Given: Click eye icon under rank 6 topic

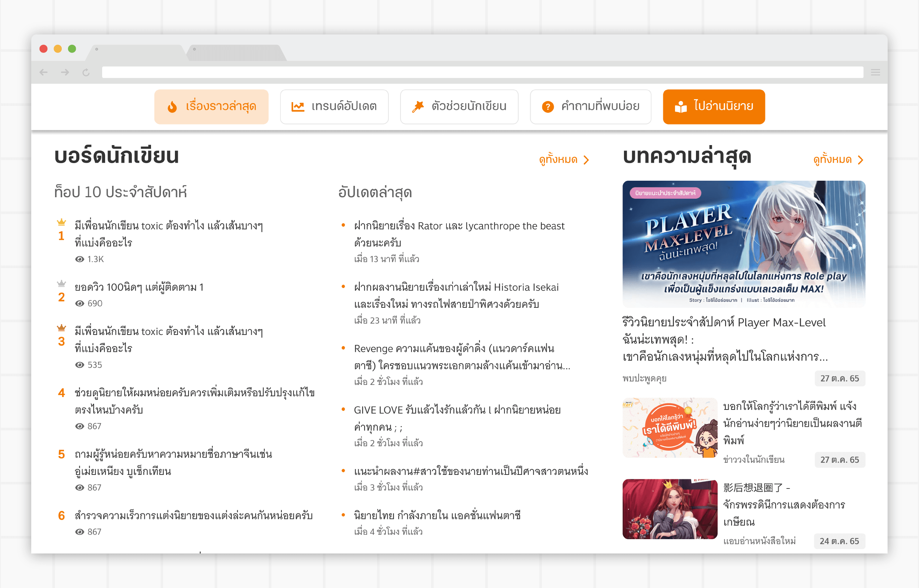Looking at the screenshot, I should tap(79, 532).
